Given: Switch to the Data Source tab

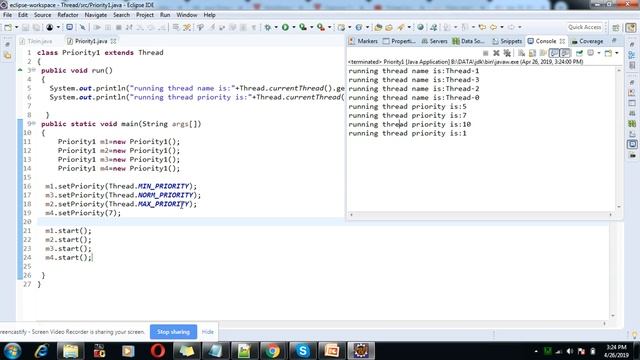Looking at the screenshot, I should click(469, 41).
